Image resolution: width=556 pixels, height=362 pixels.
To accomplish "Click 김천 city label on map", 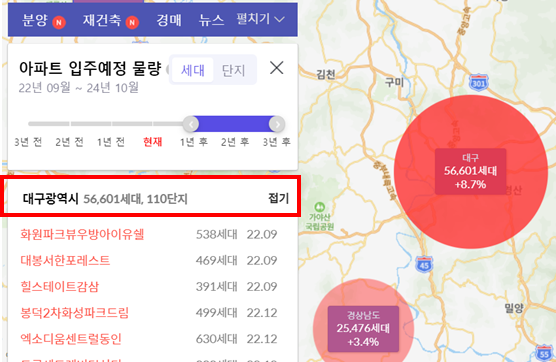I will click(x=326, y=74).
